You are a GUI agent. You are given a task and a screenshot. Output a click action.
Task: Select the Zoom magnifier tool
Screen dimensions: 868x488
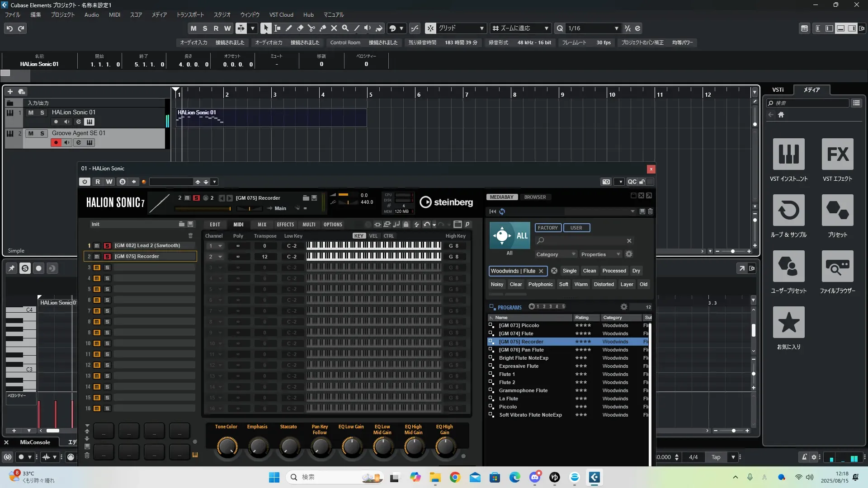click(345, 28)
